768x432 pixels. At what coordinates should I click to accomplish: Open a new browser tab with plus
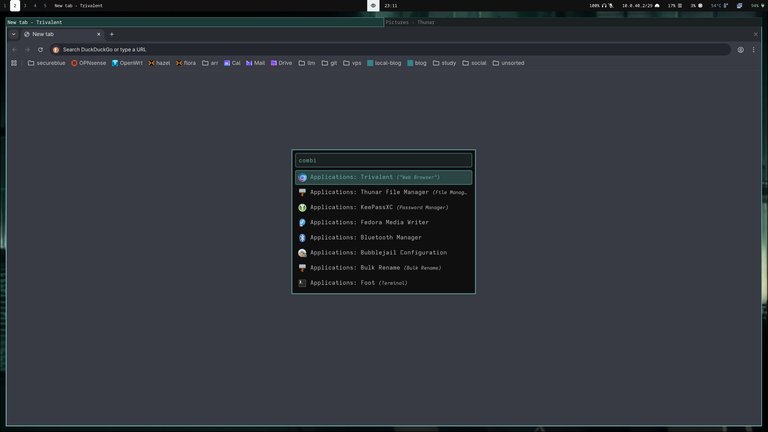112,34
